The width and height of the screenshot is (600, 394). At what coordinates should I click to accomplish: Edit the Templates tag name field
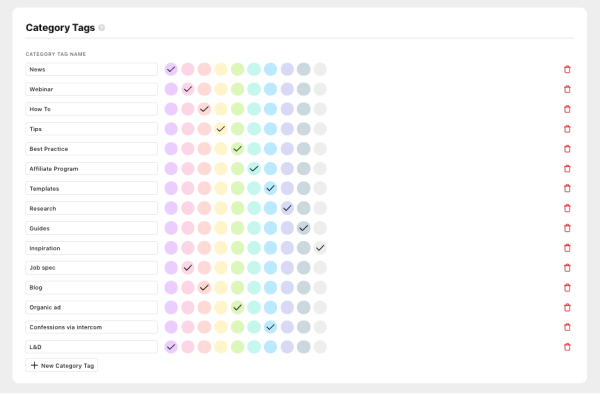click(91, 188)
